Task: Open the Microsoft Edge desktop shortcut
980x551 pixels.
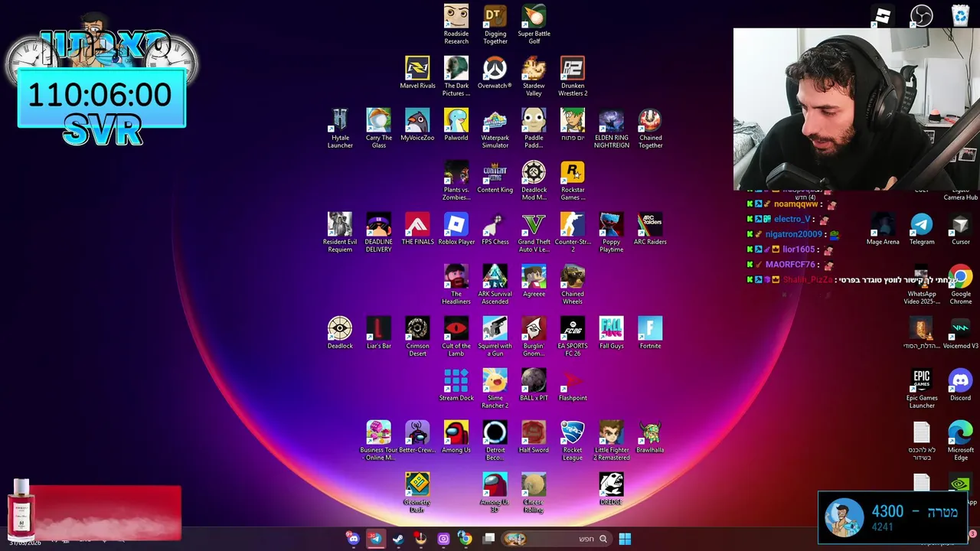Action: point(961,441)
